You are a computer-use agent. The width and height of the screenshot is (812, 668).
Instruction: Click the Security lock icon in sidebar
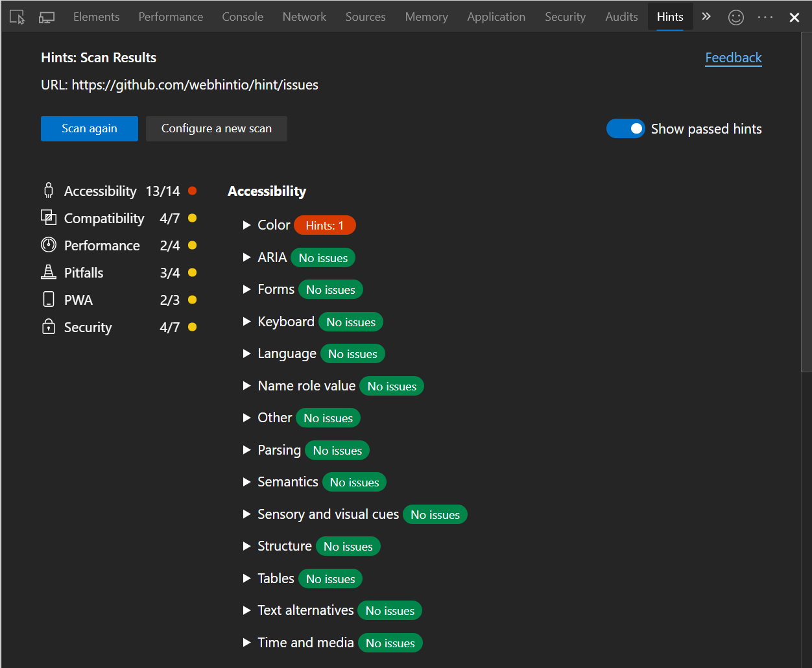[49, 327]
